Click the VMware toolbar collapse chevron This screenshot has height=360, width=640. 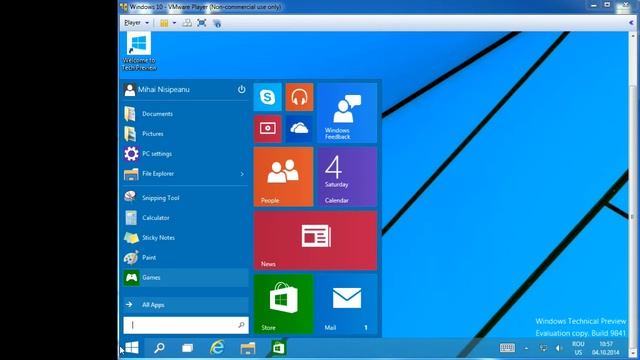631,23
